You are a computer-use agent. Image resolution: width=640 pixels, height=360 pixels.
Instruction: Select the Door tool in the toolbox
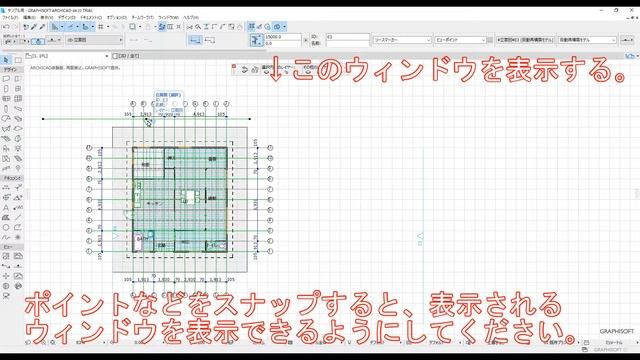6,89
